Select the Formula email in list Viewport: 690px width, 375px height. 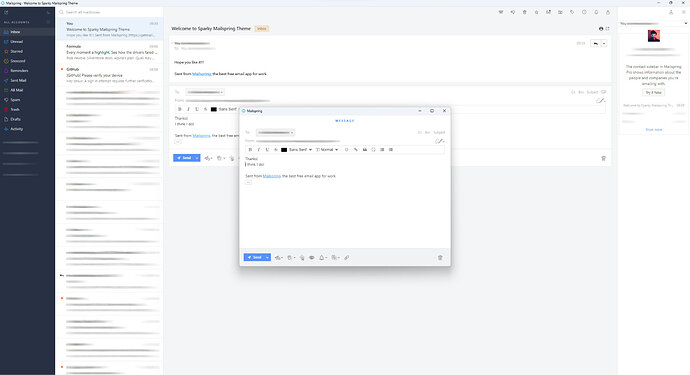coord(110,52)
